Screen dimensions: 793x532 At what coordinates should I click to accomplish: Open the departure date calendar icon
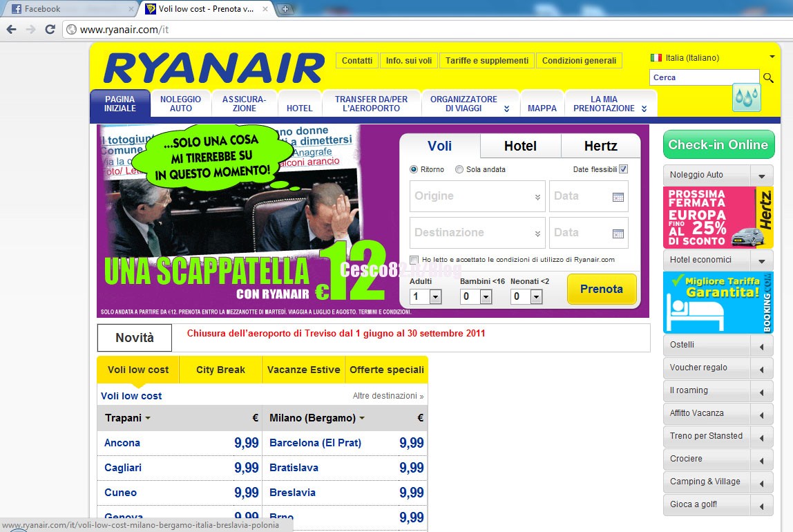click(618, 197)
